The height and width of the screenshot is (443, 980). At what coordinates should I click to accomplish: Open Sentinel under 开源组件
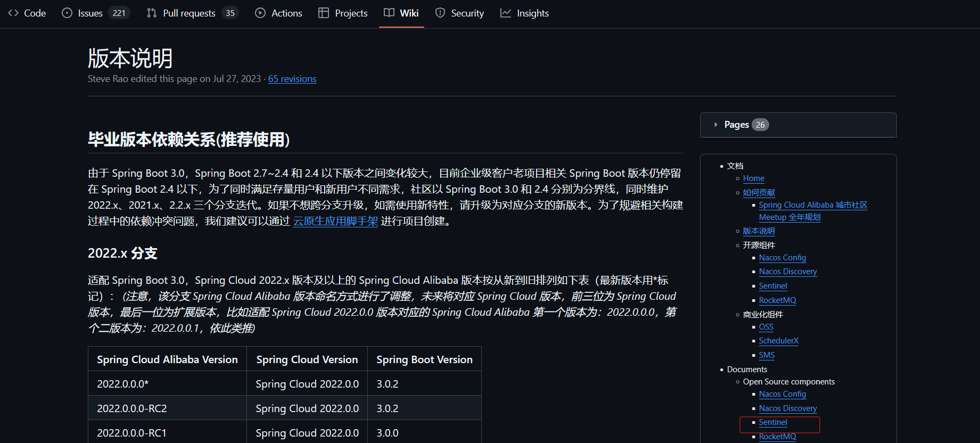coord(773,286)
